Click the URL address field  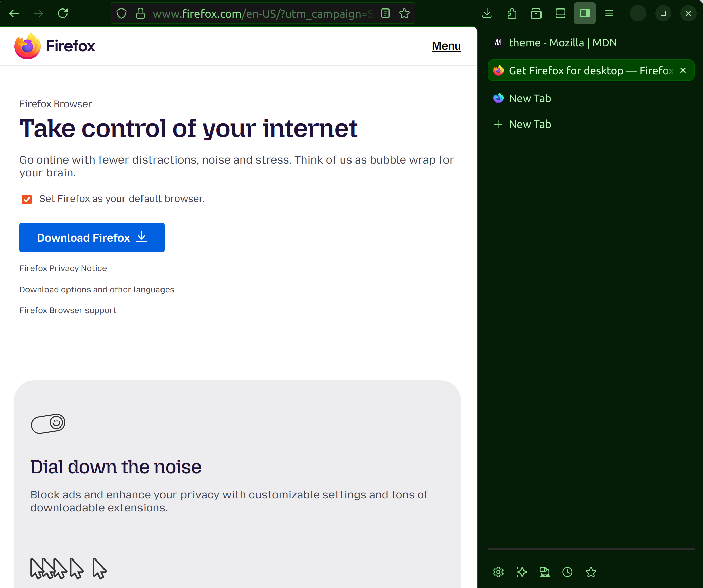[261, 14]
